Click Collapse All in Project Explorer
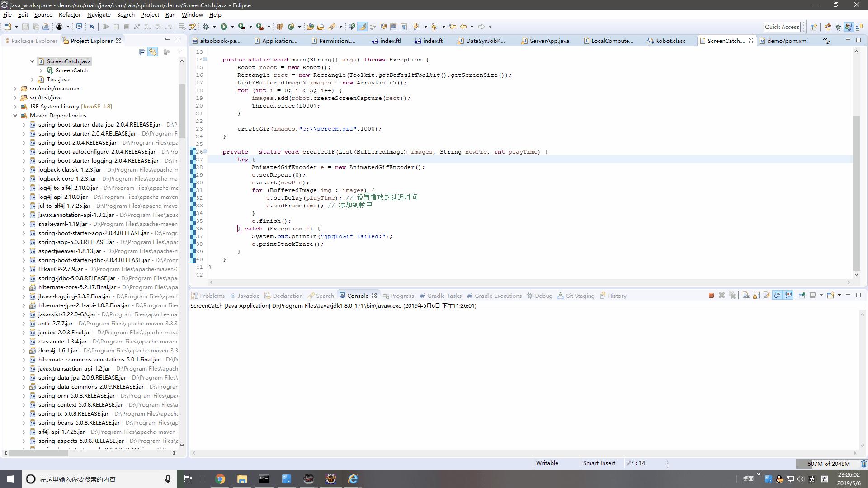The image size is (868, 488). tap(142, 52)
